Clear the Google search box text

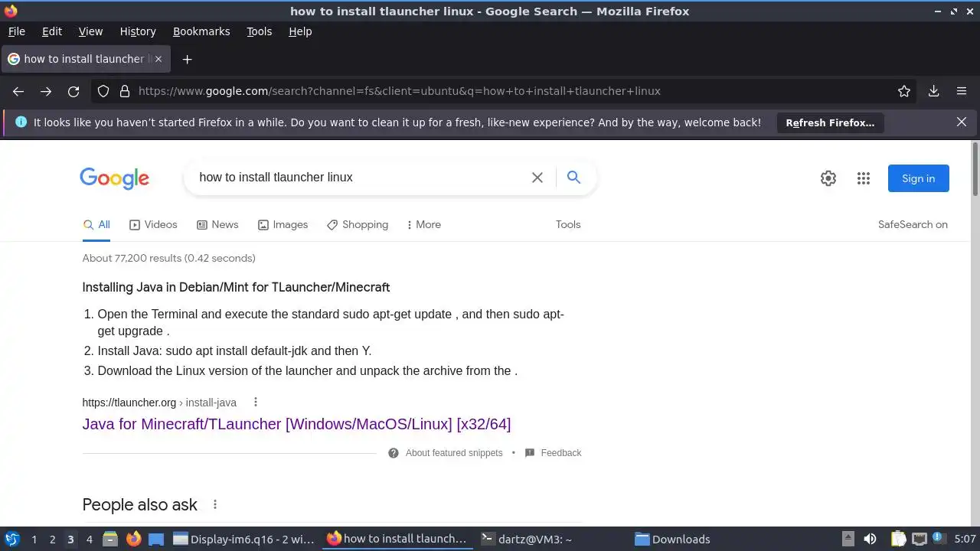(x=537, y=178)
